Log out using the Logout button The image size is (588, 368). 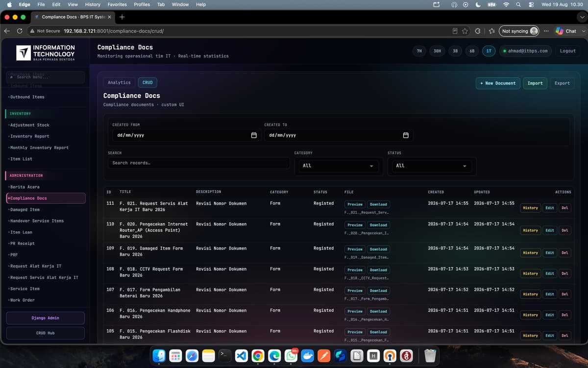pyautogui.click(x=568, y=51)
